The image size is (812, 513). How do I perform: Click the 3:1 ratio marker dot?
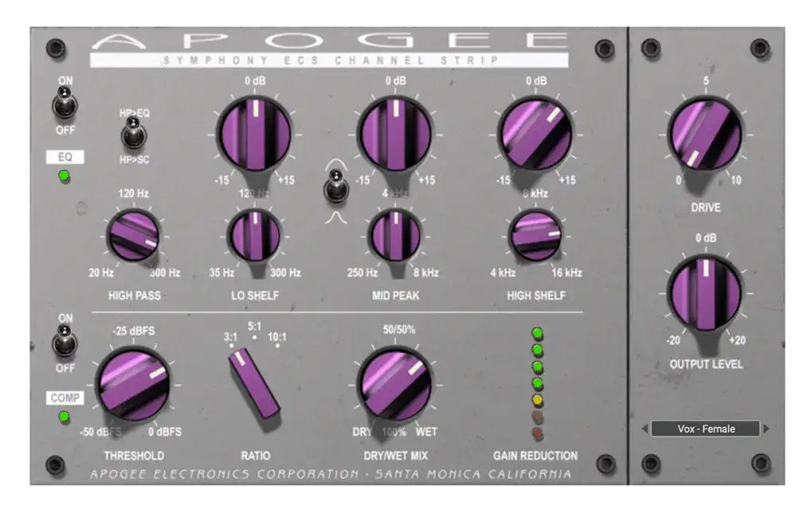coord(231,345)
